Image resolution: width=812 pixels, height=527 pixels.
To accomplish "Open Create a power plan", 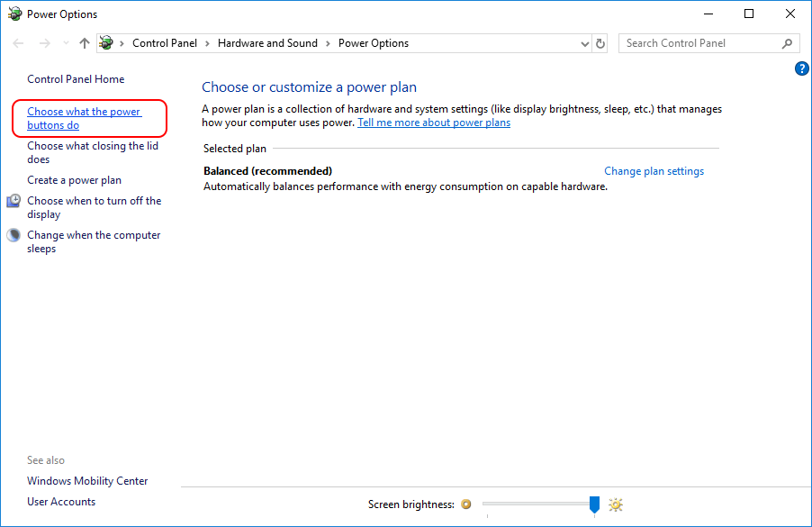I will pos(74,180).
